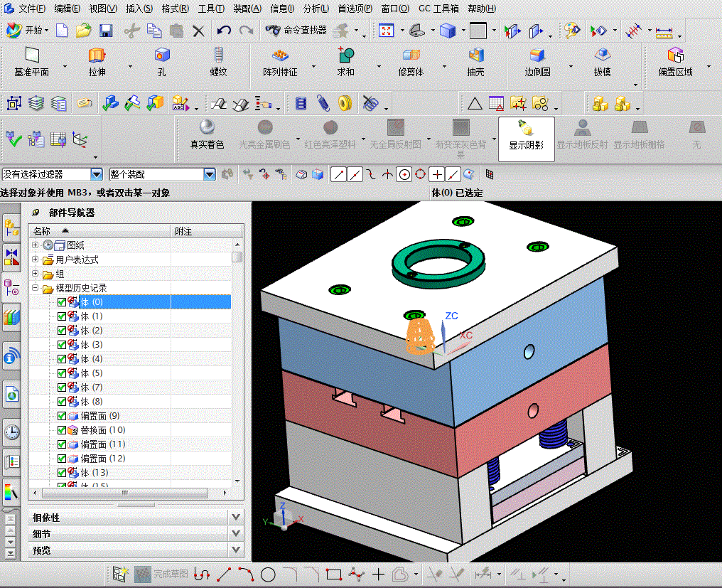Viewport: 722px width, 588px height.
Task: Select 体 (4) in the model history
Action: [92, 359]
